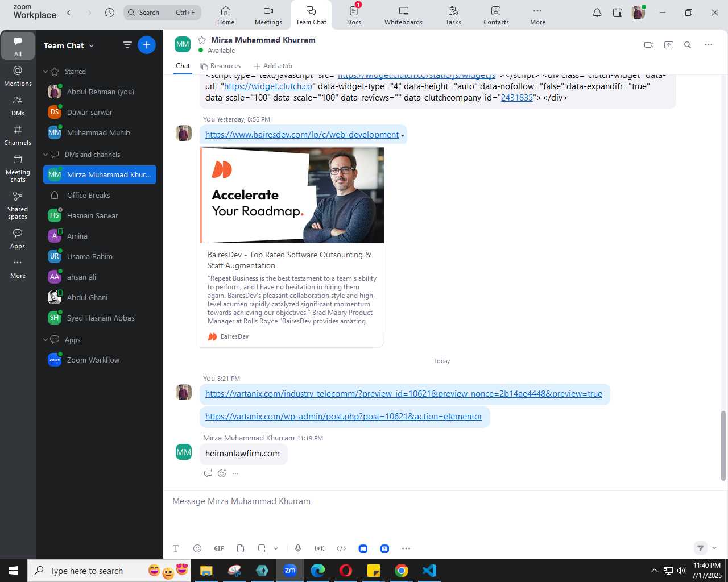
Task: Open Apps in the left sidebar
Action: click(18, 239)
